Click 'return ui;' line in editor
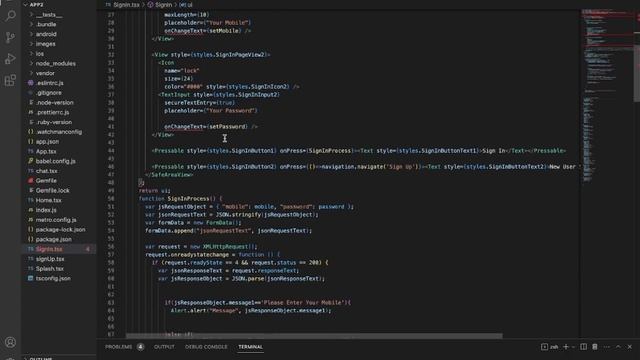640x360 pixels. coord(154,191)
